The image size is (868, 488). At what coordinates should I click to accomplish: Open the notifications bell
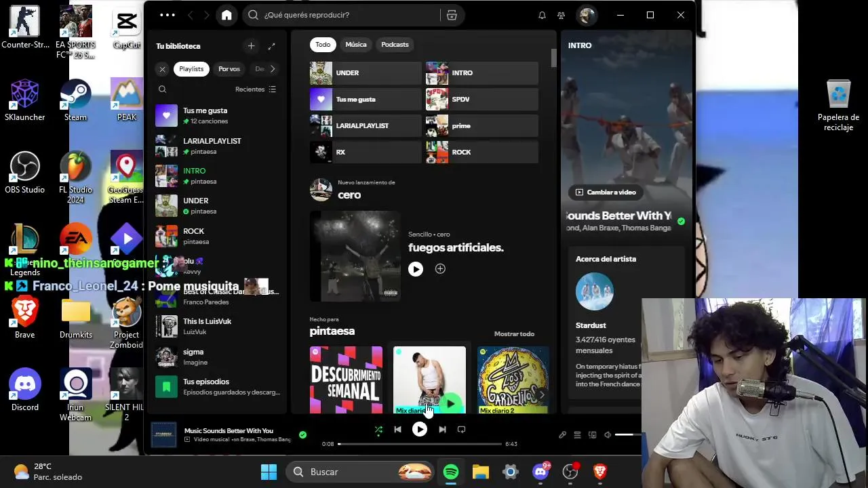coord(542,15)
